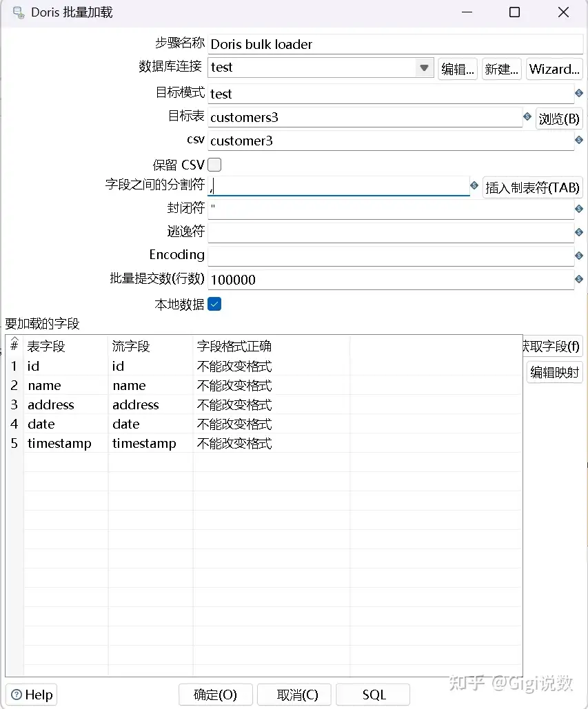The width and height of the screenshot is (588, 709).
Task: Click the 获取字段 button
Action: [x=552, y=347]
